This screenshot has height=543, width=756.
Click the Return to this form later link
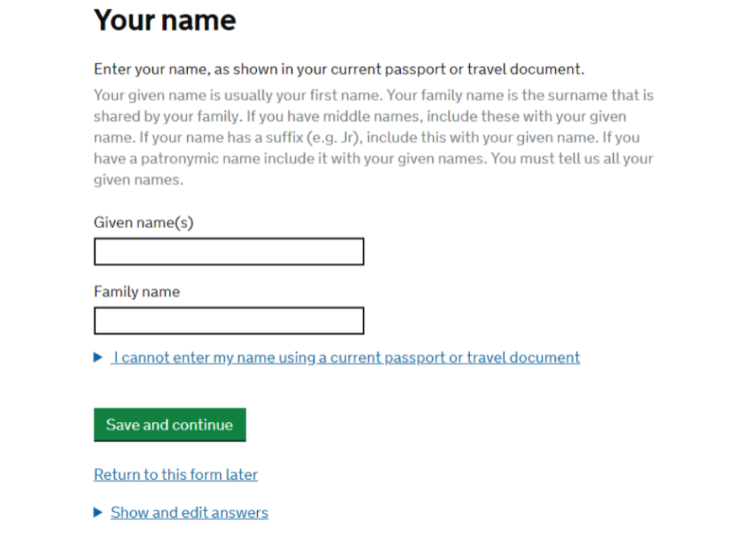tap(176, 475)
